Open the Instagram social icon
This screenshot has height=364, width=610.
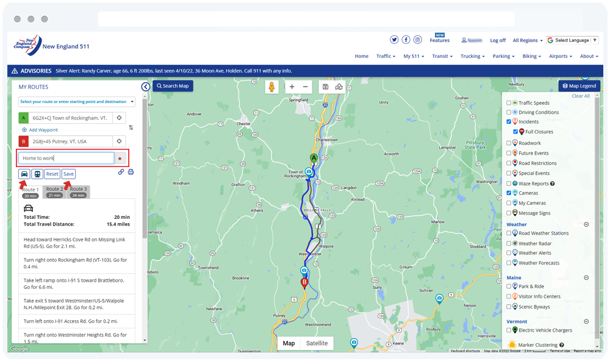[x=417, y=40]
